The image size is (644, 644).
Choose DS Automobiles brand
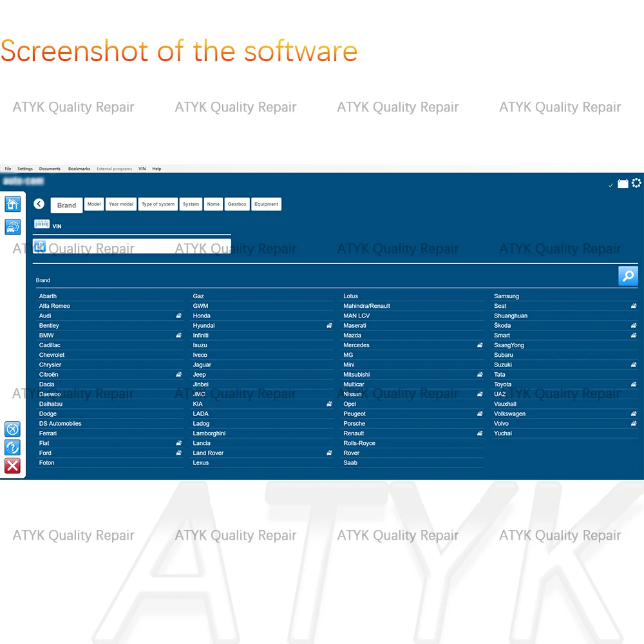tap(109, 424)
